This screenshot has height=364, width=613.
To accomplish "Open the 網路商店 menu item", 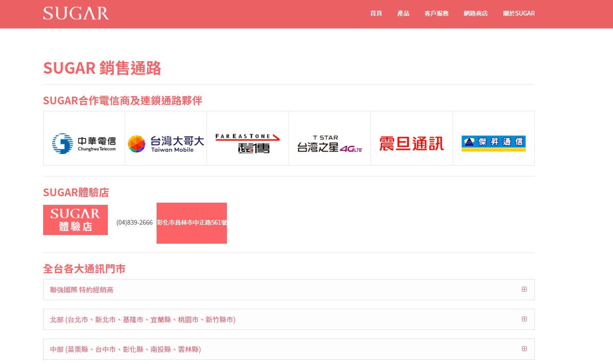I will (476, 13).
